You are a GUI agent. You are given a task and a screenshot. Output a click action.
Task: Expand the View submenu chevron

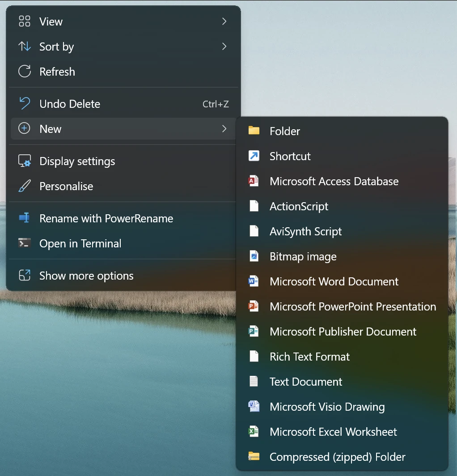click(x=224, y=21)
